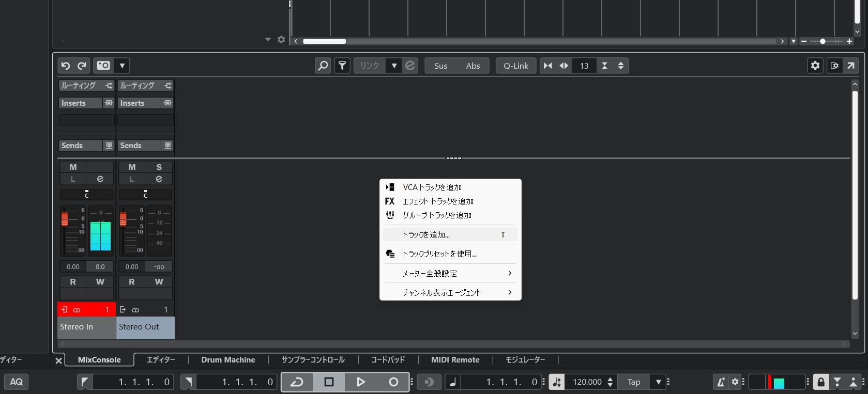Open channel settings for Stereo In
The height and width of the screenshot is (394, 868).
(x=100, y=179)
